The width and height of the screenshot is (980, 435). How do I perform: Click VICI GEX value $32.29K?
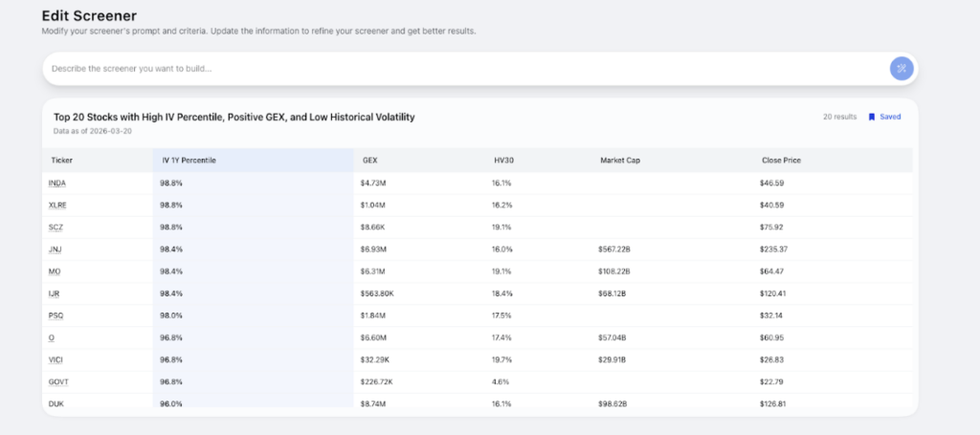pyautogui.click(x=375, y=360)
